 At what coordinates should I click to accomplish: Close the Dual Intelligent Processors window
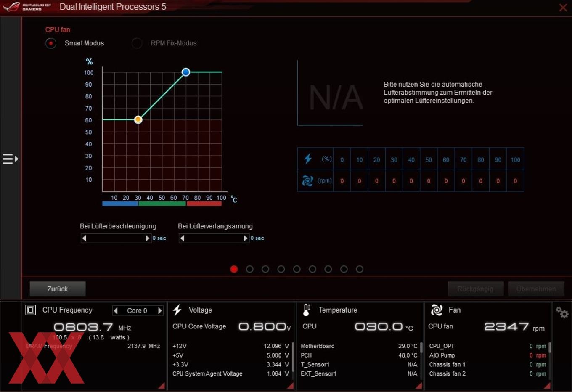(563, 8)
